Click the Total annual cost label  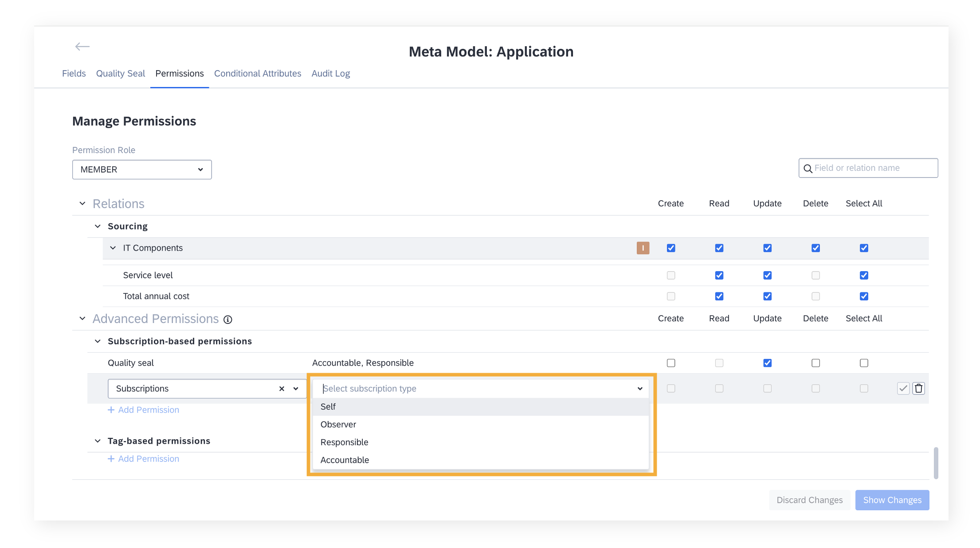(x=156, y=296)
